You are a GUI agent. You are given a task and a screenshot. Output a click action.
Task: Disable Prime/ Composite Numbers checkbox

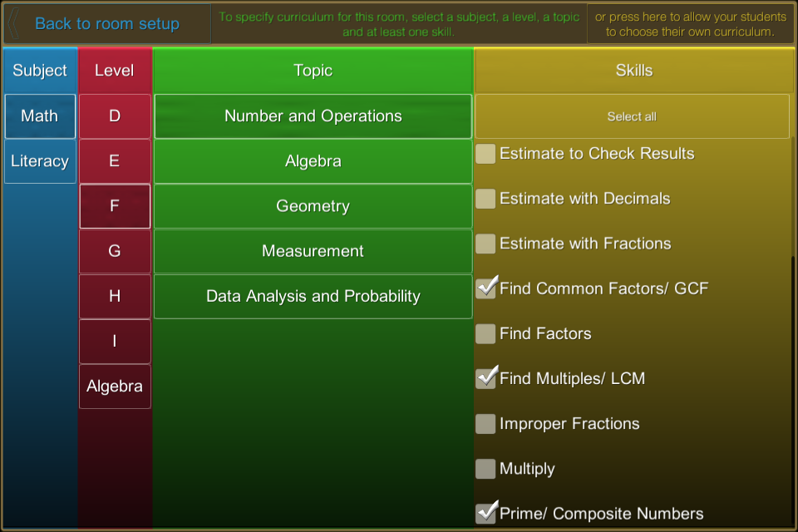coord(486,514)
